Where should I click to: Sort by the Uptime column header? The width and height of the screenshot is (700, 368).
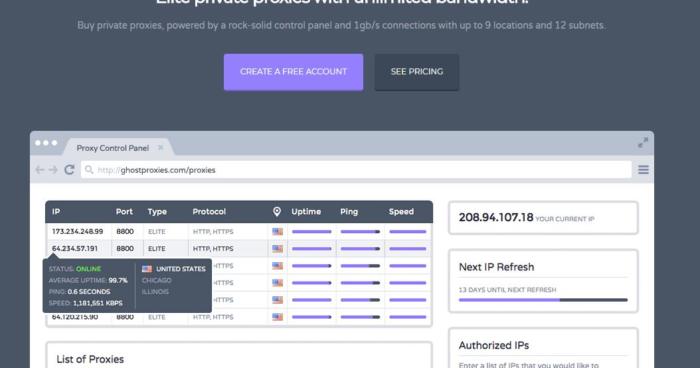[x=306, y=212]
